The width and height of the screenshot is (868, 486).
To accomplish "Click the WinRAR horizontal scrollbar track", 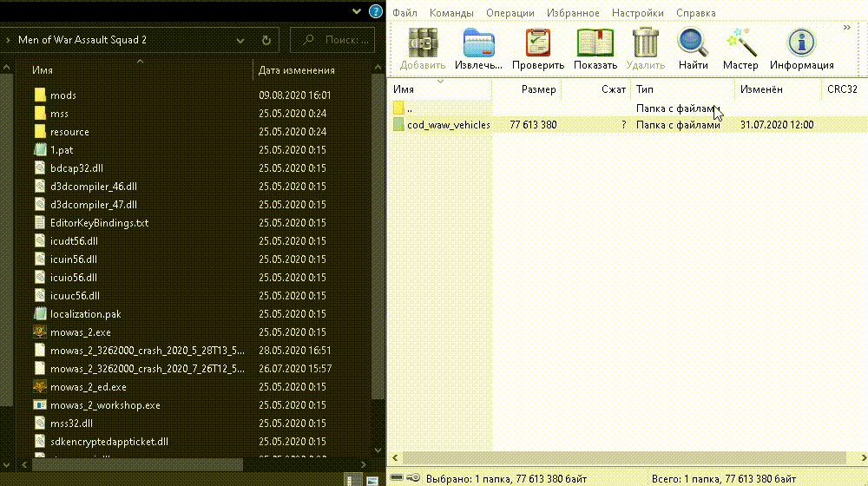I will 624,457.
